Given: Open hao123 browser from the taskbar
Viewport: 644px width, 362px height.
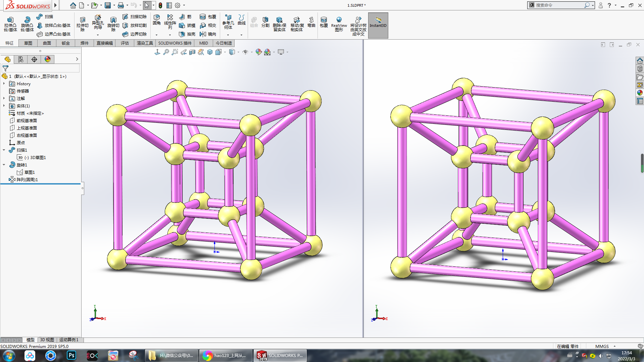Looking at the screenshot, I should click(226, 355).
